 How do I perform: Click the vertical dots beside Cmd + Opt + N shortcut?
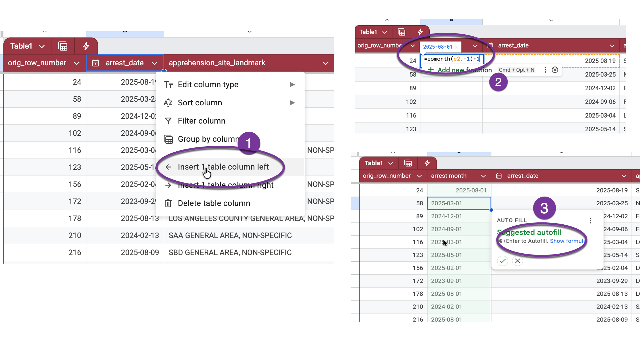click(x=545, y=70)
